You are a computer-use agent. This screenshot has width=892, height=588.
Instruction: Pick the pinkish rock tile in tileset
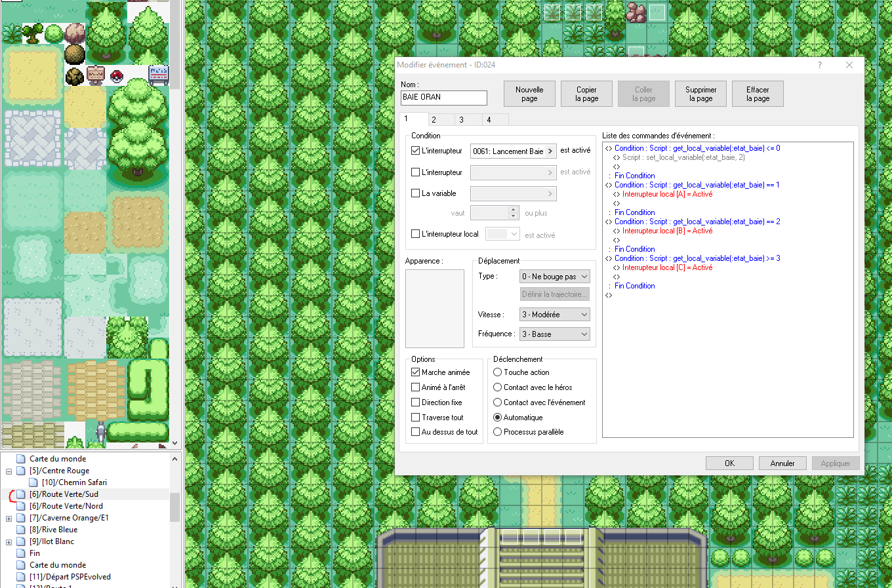tap(75, 33)
